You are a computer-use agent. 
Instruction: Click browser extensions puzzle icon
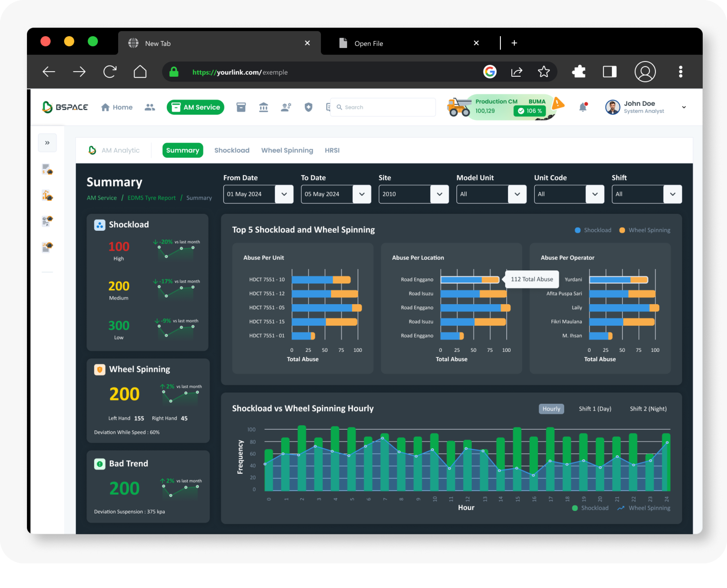[579, 72]
